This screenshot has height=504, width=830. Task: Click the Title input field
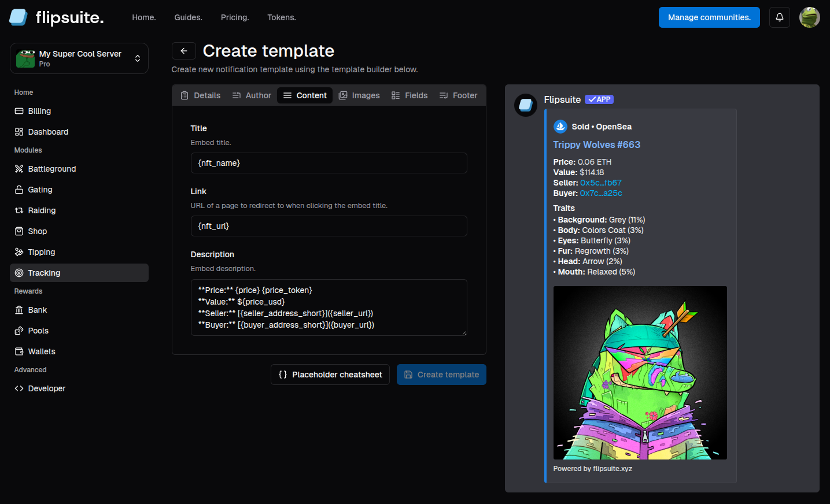click(329, 163)
